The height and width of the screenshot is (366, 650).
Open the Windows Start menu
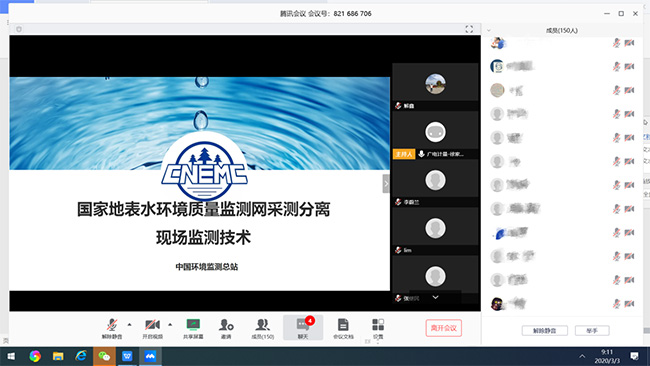[11, 356]
